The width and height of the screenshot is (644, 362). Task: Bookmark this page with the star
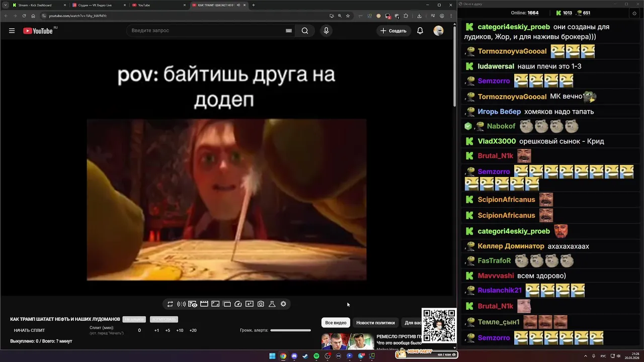tap(348, 16)
